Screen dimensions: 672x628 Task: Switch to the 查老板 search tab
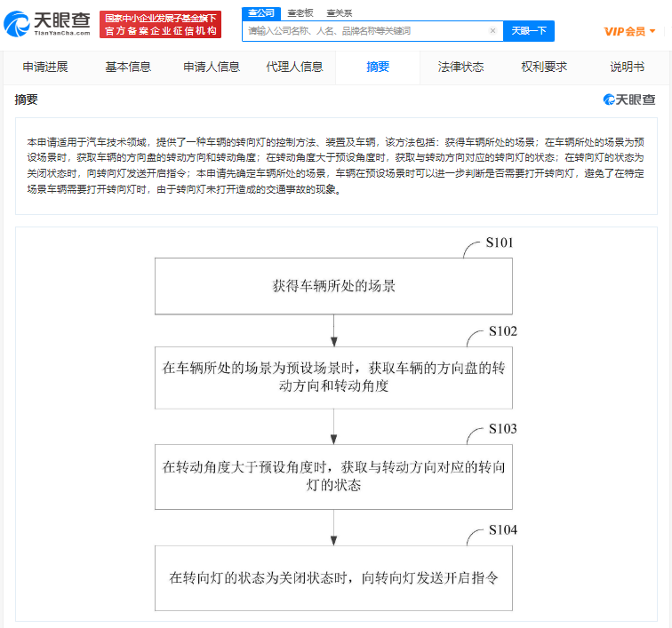[300, 13]
